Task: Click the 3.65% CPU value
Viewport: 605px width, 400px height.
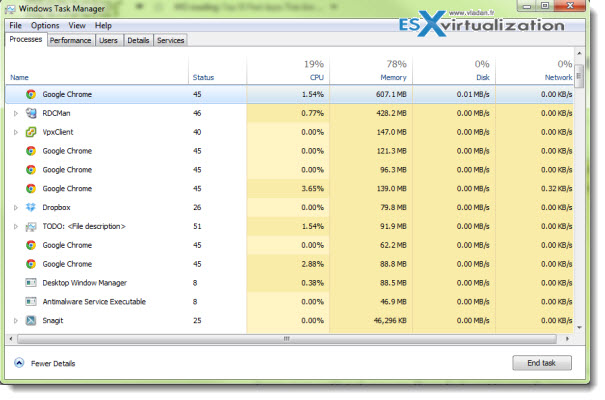Action: (x=313, y=189)
